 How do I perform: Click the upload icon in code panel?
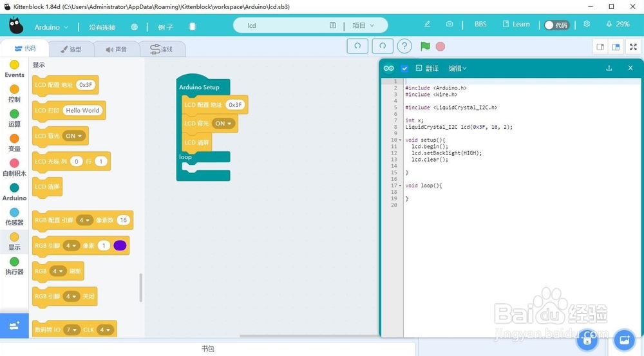[609, 68]
